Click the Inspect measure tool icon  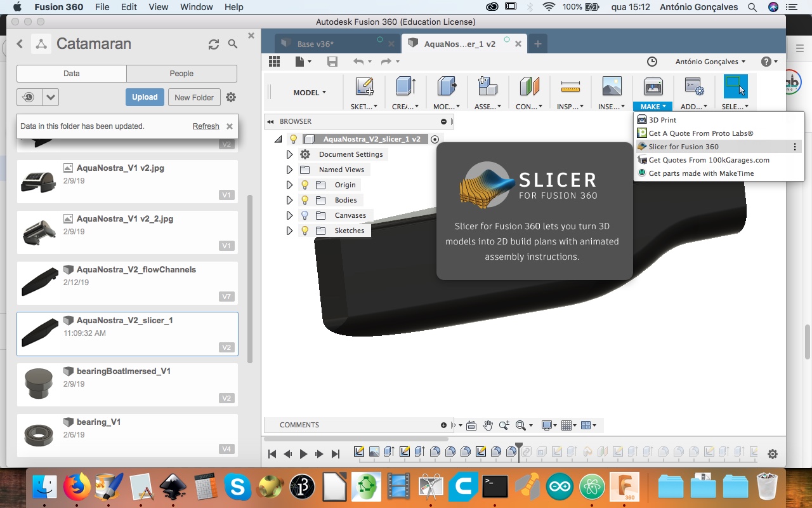(x=570, y=86)
